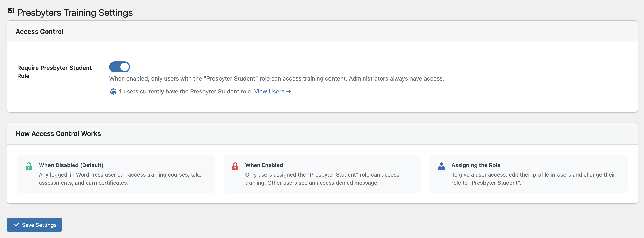
Task: Click the When Disabled (Default) heading
Action: tap(71, 165)
